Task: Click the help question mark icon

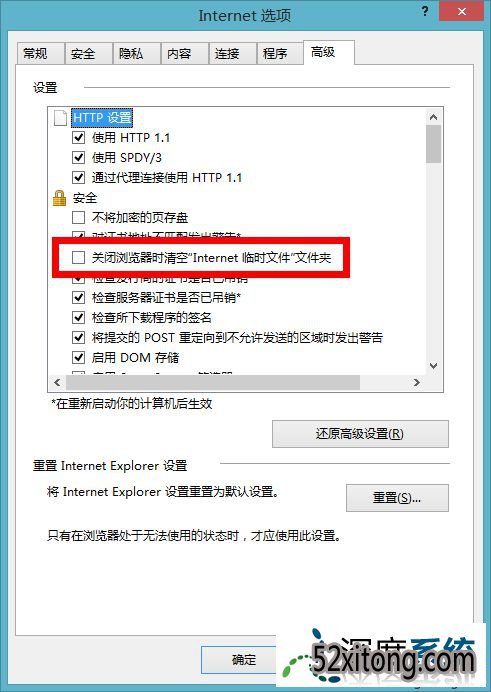Action: click(425, 11)
